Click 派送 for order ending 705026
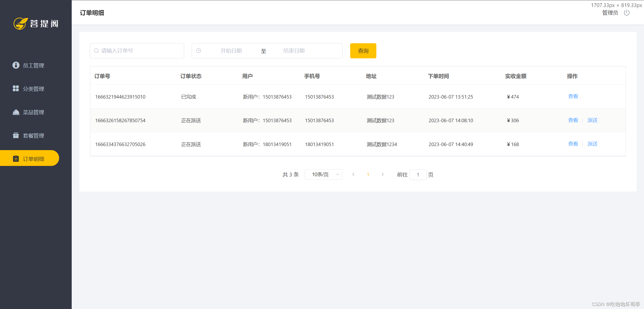This screenshot has width=644, height=309. coord(592,144)
